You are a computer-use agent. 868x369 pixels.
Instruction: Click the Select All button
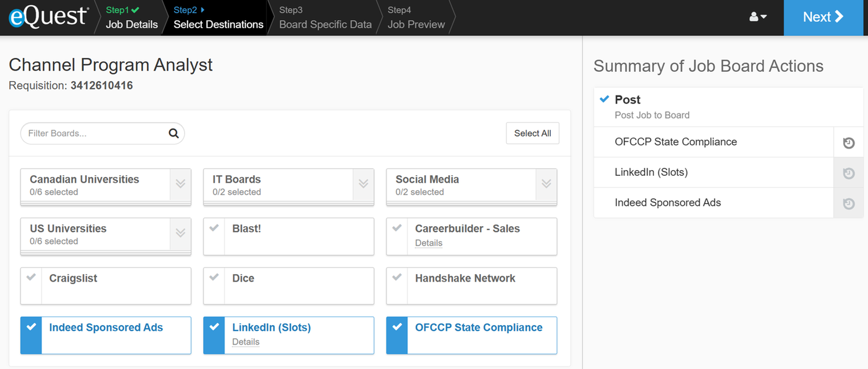pyautogui.click(x=532, y=133)
